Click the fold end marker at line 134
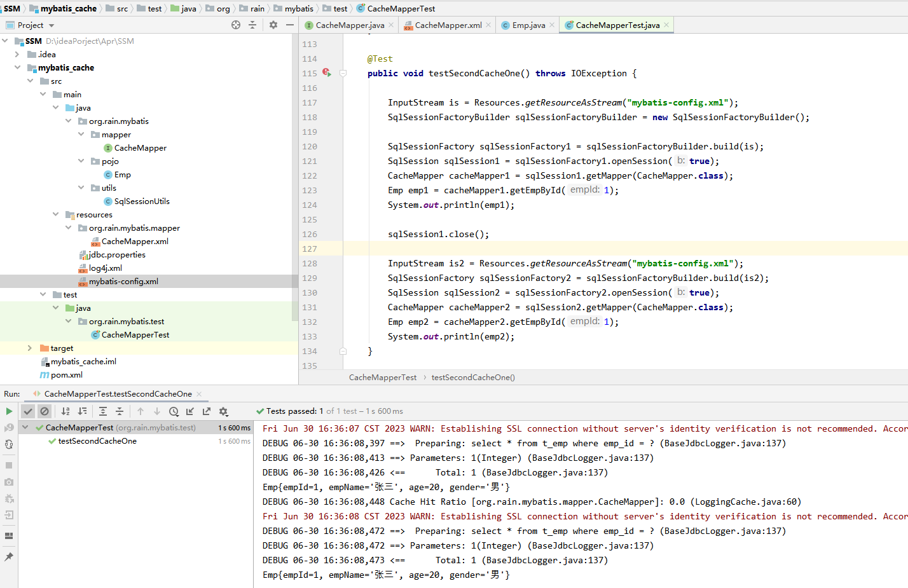908x588 pixels. click(343, 351)
